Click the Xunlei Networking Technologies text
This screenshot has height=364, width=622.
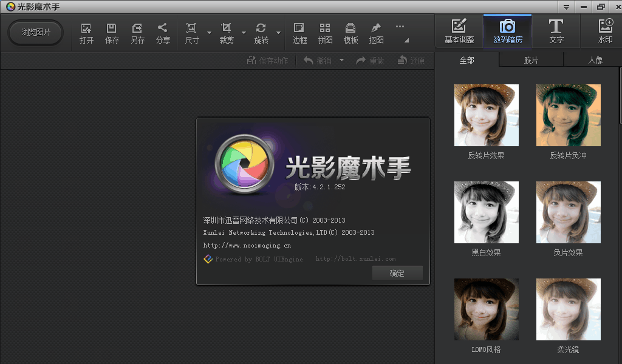pos(289,232)
